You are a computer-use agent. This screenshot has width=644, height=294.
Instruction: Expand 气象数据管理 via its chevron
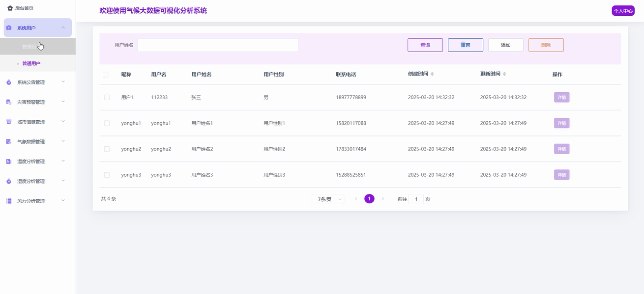pyautogui.click(x=63, y=141)
